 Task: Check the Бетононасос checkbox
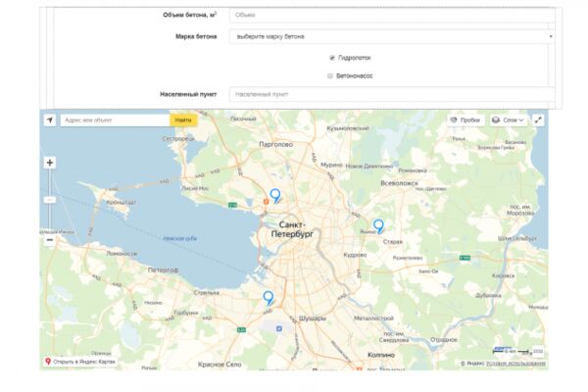(x=330, y=75)
